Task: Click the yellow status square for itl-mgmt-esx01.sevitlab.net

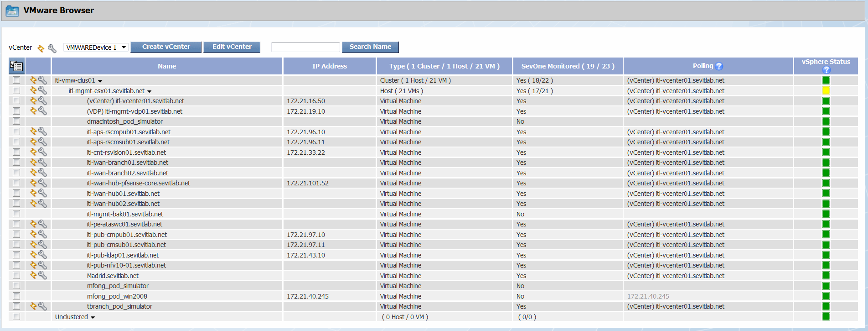Action: 826,90
